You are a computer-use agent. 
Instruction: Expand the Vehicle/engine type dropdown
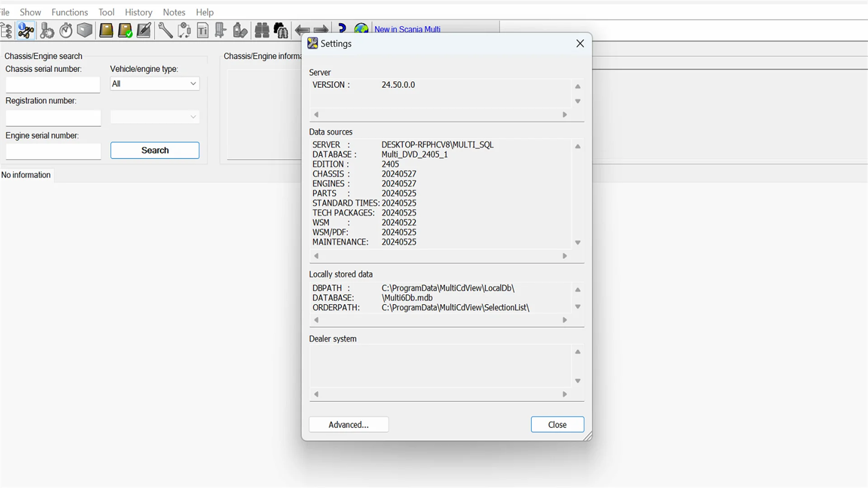coord(155,84)
